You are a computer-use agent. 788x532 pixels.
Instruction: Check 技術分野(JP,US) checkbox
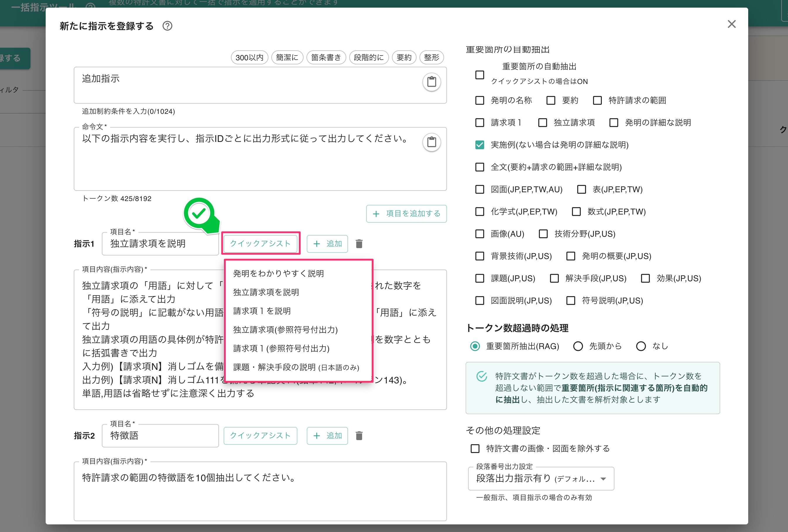tap(543, 234)
